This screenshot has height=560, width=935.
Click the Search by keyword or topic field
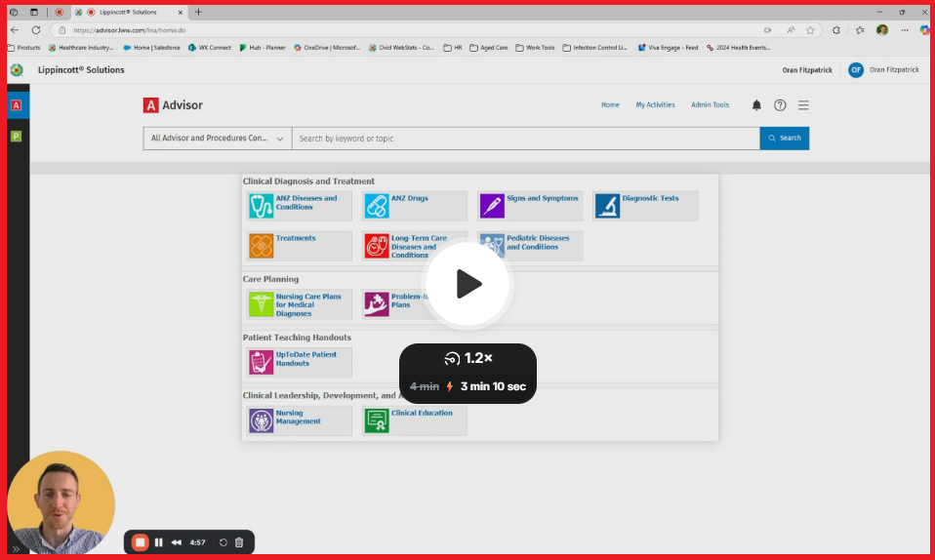[x=525, y=139]
